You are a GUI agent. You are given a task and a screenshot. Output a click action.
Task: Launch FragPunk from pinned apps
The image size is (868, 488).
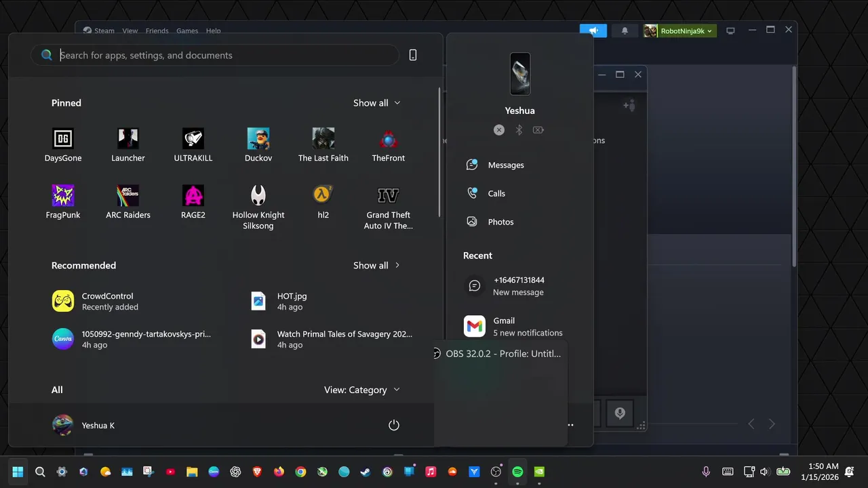coord(63,202)
